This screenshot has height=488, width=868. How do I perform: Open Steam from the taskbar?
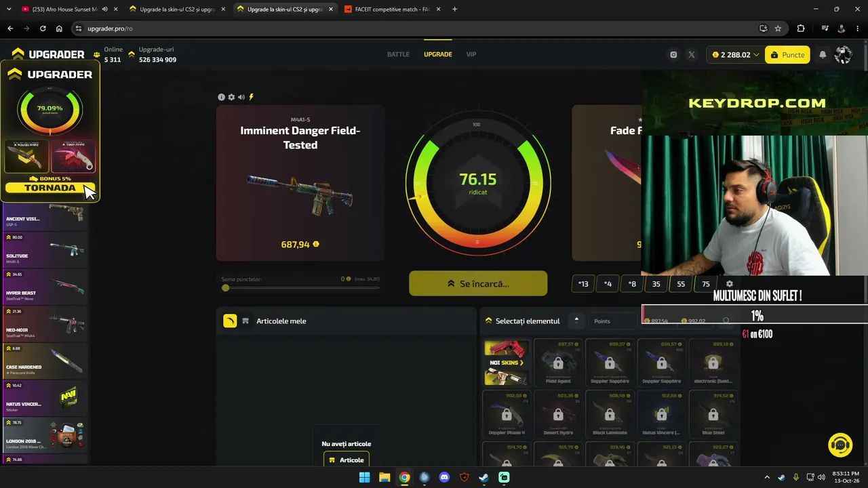point(484,477)
